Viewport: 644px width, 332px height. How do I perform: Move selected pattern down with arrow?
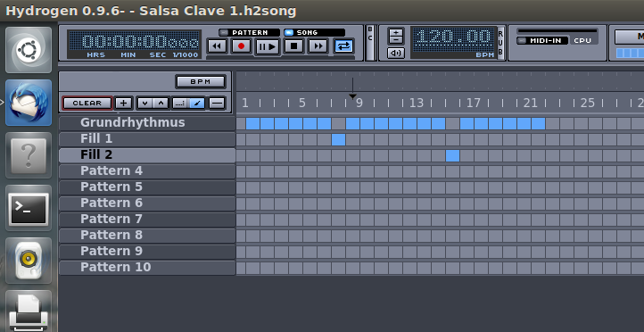click(x=144, y=104)
